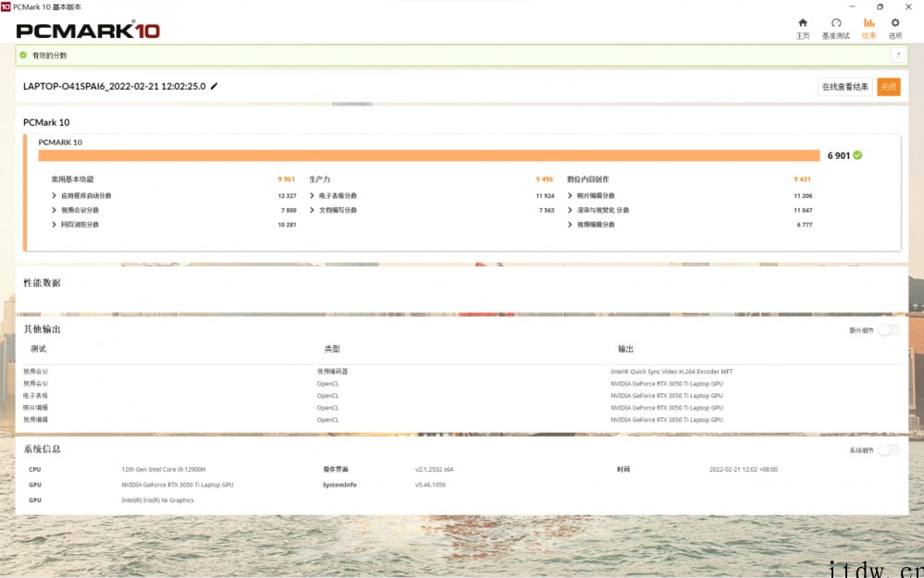Click the 有效的分数 banner text
The width and height of the screenshot is (924, 578).
tap(50, 55)
